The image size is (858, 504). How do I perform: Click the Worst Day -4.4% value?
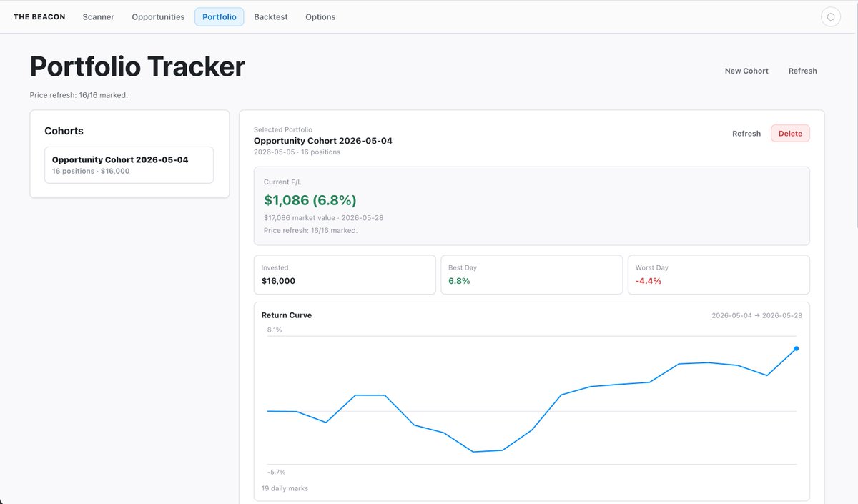(649, 281)
